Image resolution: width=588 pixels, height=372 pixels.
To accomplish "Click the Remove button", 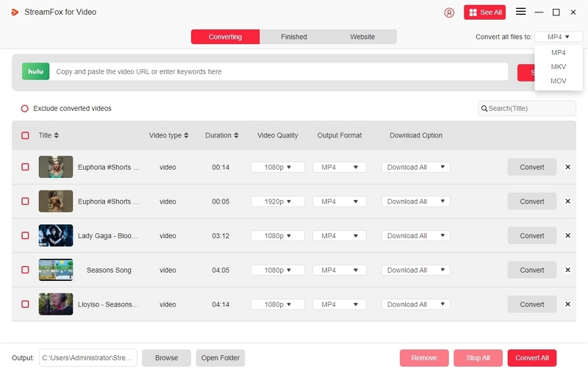I will pyautogui.click(x=424, y=358).
